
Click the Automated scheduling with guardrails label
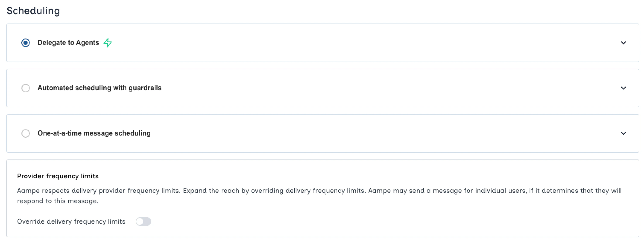pyautogui.click(x=100, y=88)
